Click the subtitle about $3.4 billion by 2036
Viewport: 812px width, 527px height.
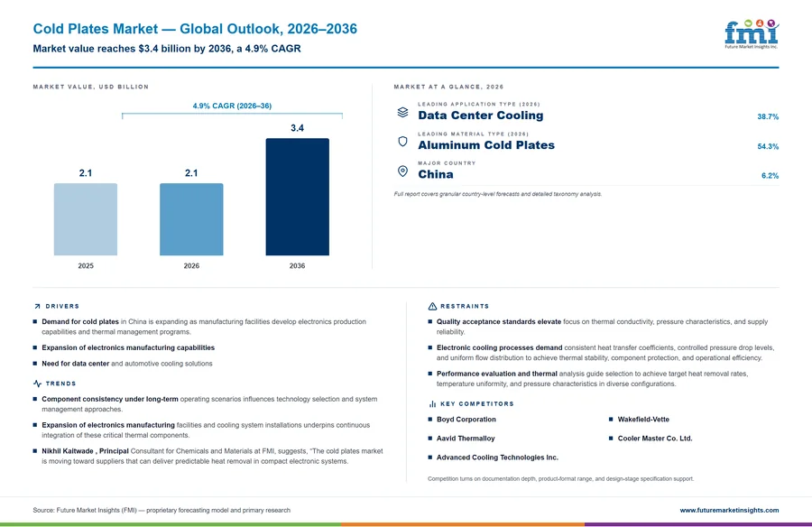tap(167, 49)
